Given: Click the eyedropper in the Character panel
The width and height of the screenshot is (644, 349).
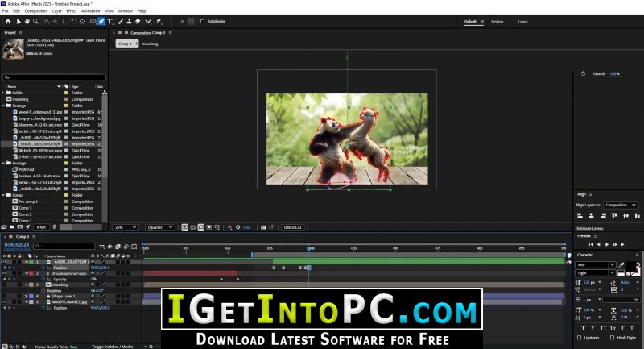Looking at the screenshot, I should (x=621, y=264).
